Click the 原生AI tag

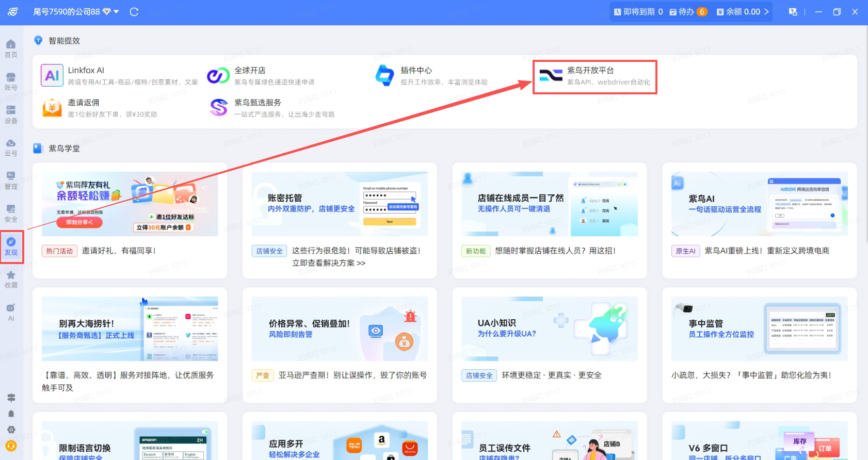686,251
